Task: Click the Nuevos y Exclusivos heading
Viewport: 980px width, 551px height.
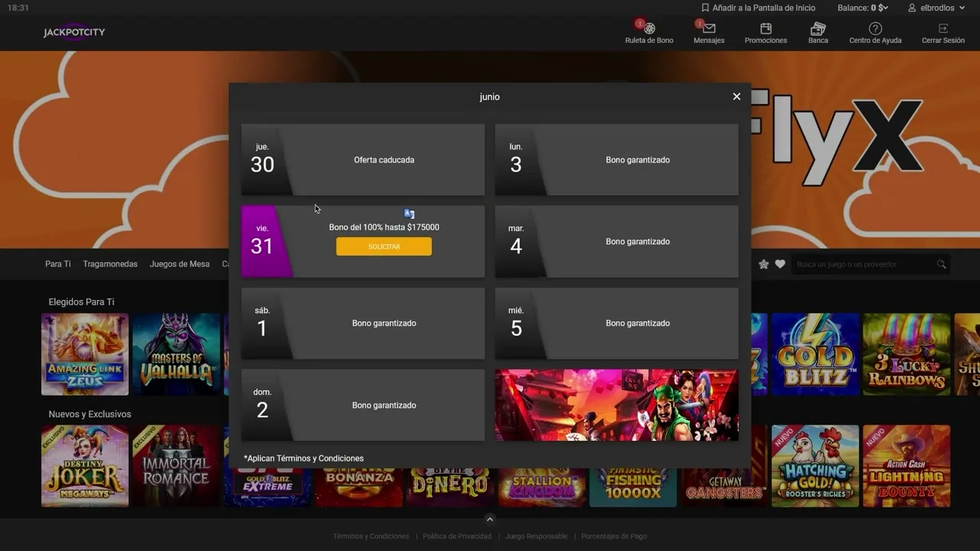Action: point(90,414)
